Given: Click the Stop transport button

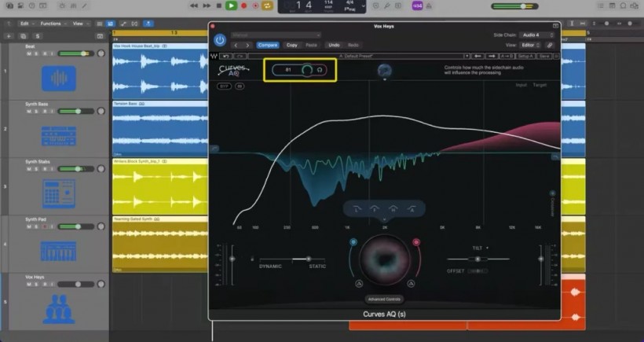Looking at the screenshot, I should click(219, 6).
